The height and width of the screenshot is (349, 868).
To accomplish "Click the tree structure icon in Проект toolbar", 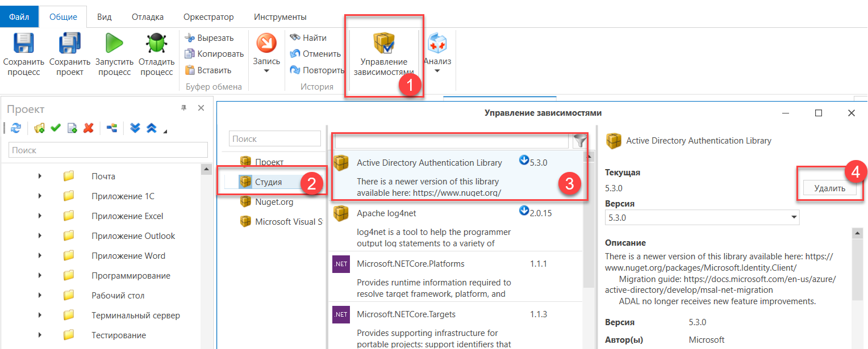I will tap(112, 128).
